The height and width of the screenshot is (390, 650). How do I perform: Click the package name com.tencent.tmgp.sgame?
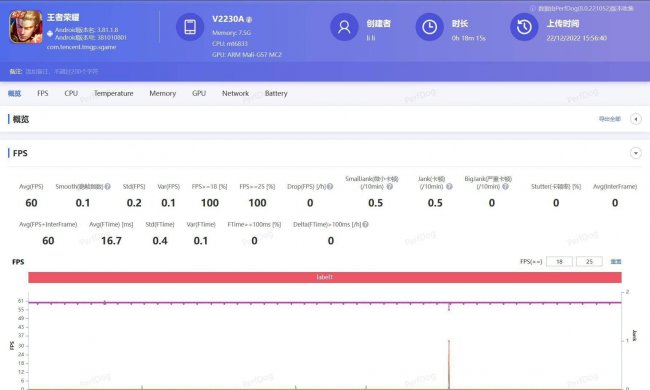[81, 47]
